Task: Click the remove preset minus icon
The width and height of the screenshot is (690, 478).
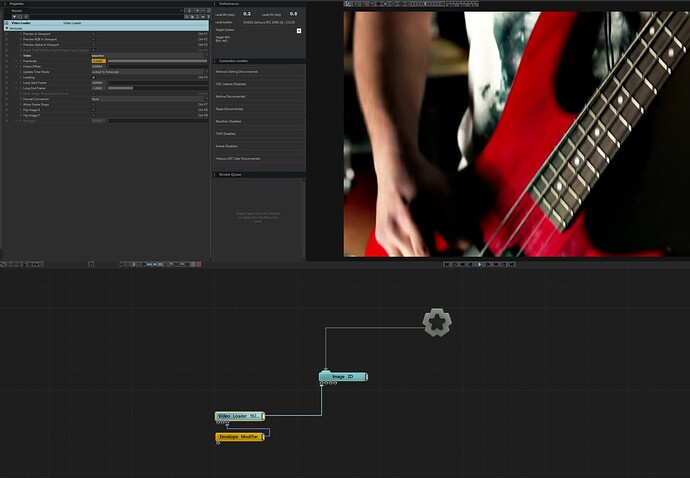Action: [x=203, y=11]
